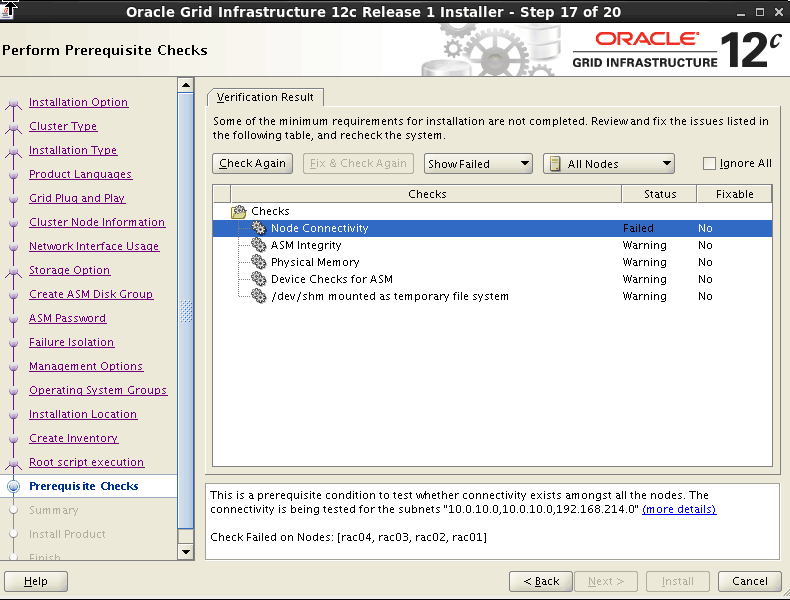
Task: Click the Check Again button
Action: coord(252,163)
